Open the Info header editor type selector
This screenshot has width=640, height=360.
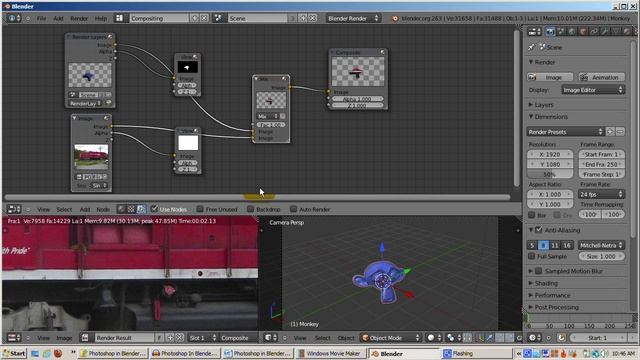pyautogui.click(x=14, y=18)
